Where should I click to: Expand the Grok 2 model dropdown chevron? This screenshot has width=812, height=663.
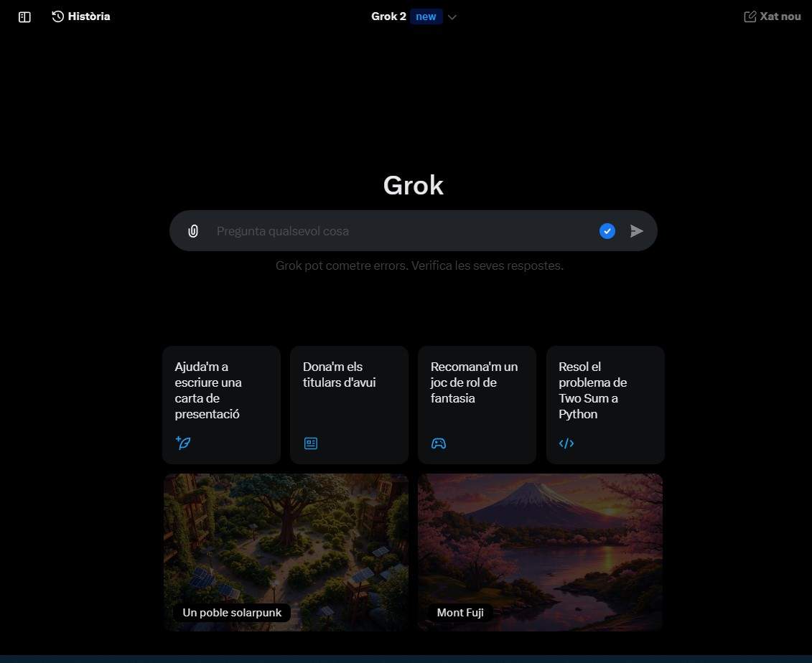[x=452, y=17]
